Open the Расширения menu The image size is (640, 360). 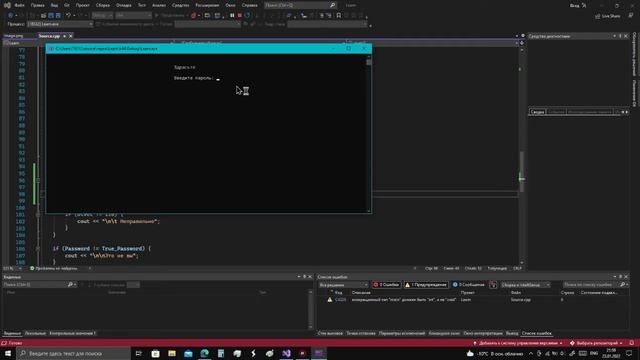pyautogui.click(x=207, y=5)
